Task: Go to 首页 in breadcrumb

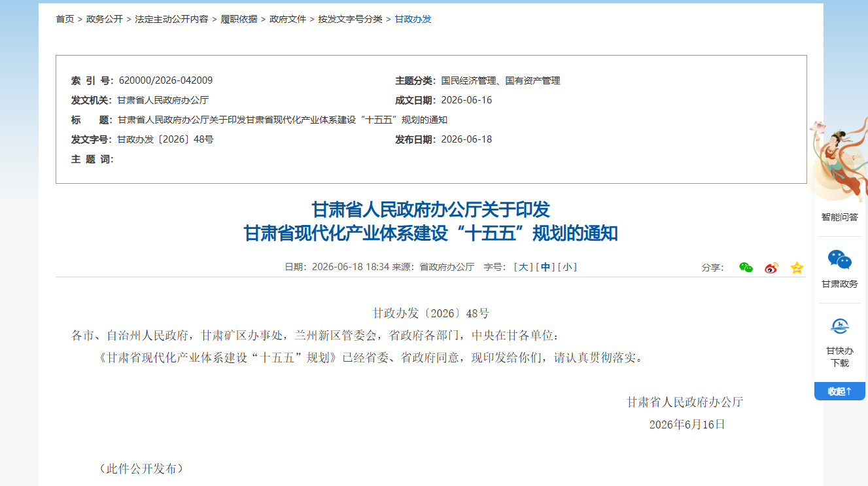Action: [x=65, y=19]
